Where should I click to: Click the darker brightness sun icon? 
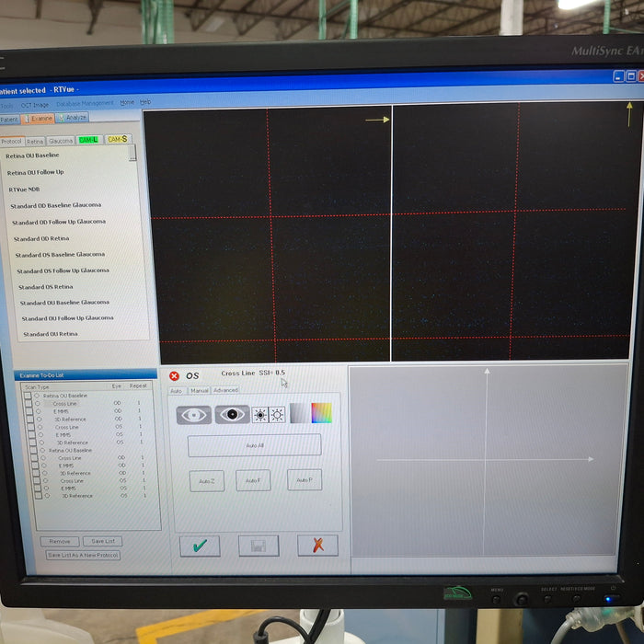tap(260, 415)
